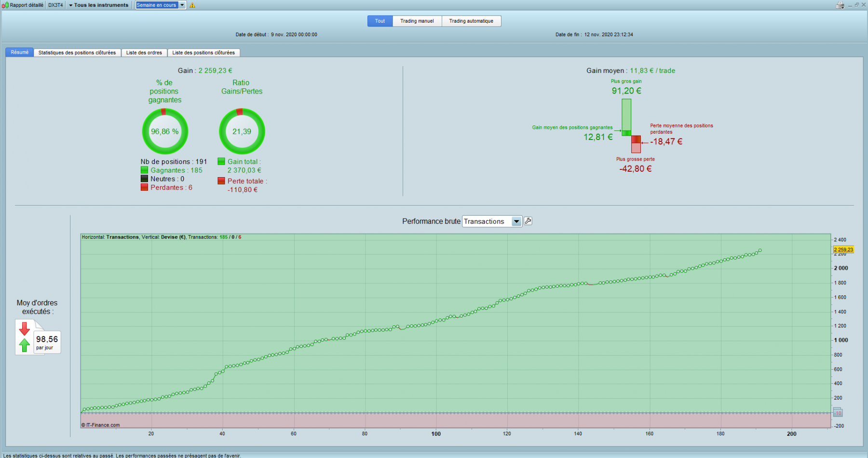This screenshot has height=458, width=868.
Task: Select the Tout filter toggle
Action: (380, 21)
